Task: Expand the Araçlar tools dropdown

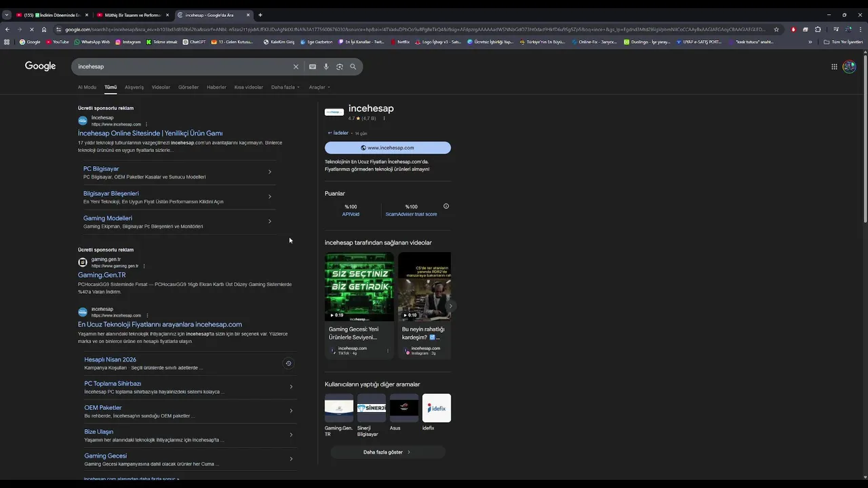Action: 319,87
